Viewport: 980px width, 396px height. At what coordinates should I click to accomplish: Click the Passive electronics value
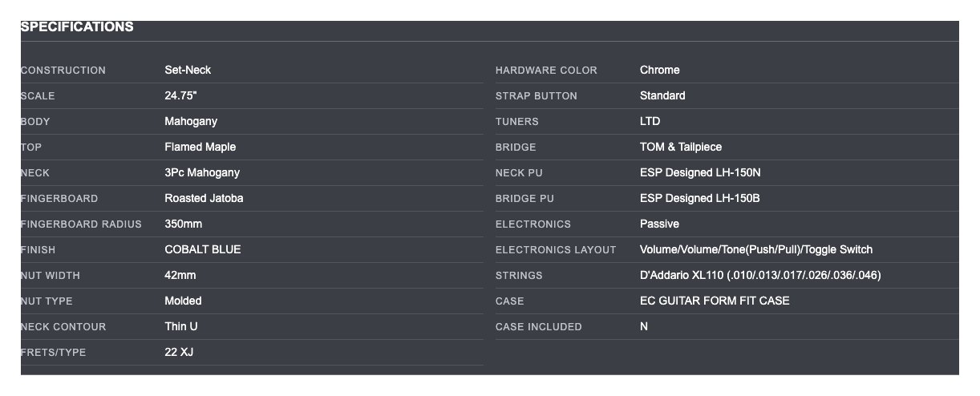tap(659, 224)
